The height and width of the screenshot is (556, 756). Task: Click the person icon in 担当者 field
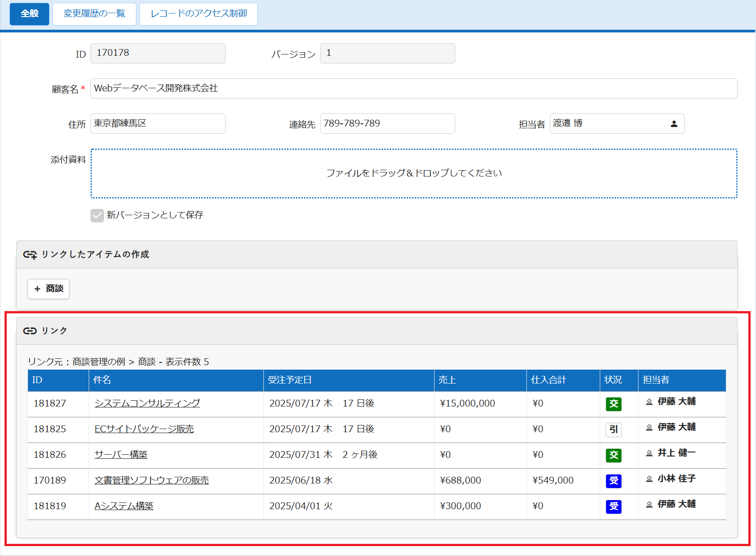coord(674,124)
